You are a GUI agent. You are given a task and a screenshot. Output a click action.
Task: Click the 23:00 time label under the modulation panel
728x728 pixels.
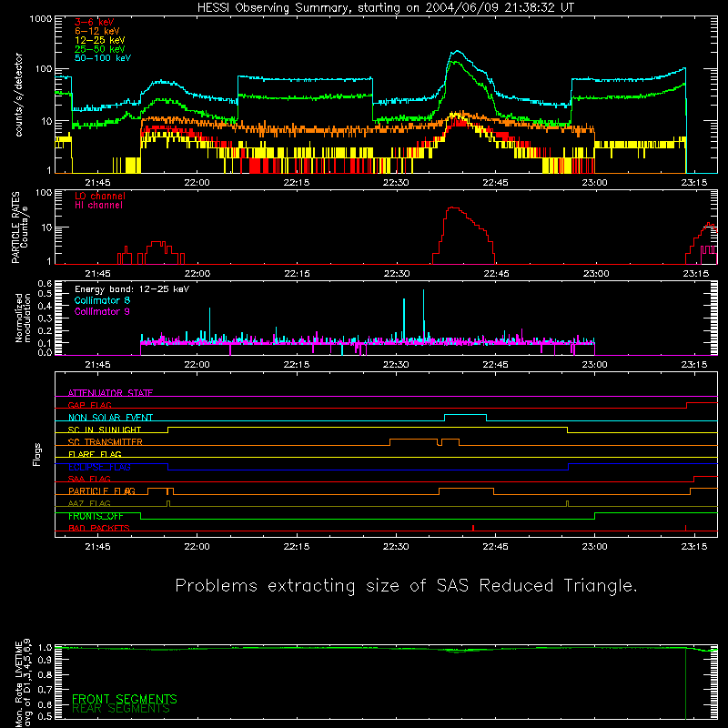tap(595, 365)
